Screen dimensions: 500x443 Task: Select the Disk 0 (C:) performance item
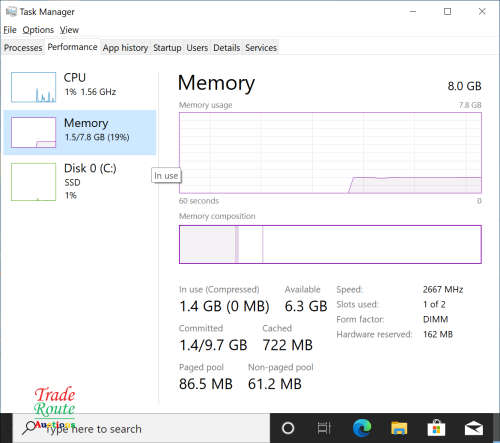point(80,182)
